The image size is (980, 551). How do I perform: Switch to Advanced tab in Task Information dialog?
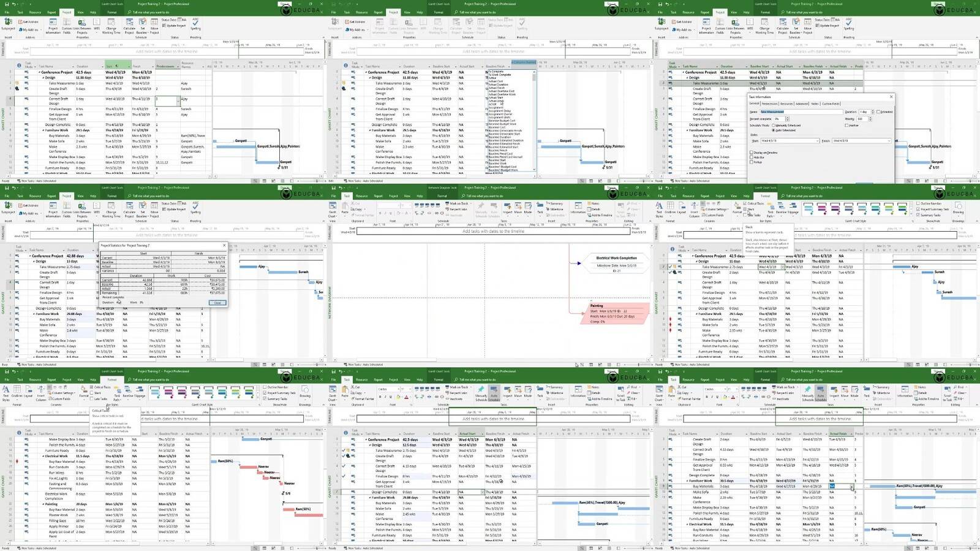tap(802, 104)
